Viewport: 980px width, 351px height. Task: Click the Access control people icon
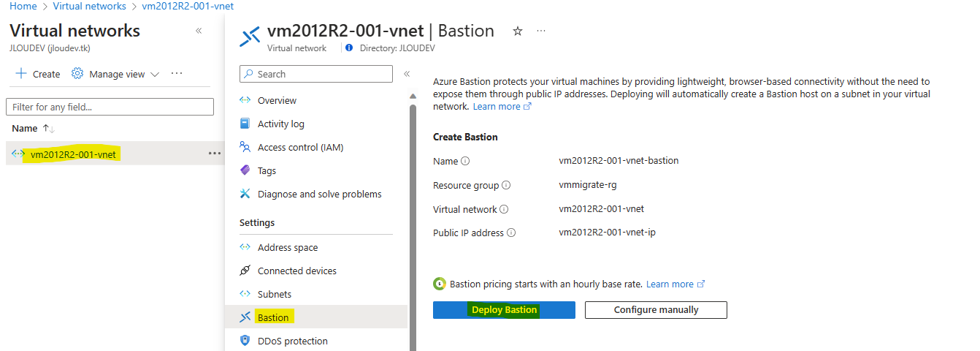(245, 147)
